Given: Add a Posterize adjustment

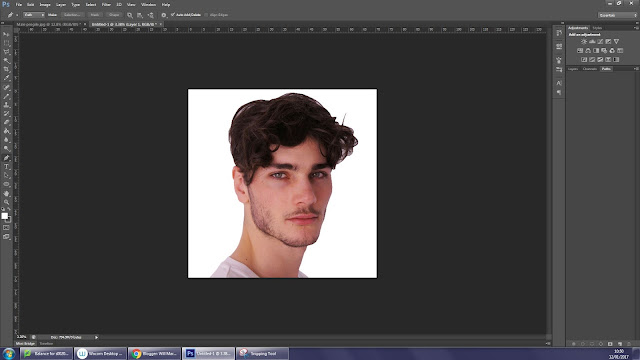Looking at the screenshot, I should (x=592, y=60).
